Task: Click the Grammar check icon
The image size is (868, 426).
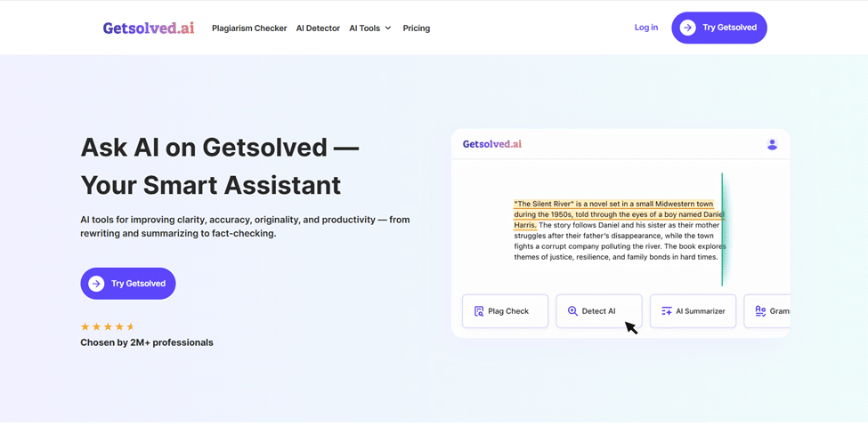Action: pyautogui.click(x=760, y=311)
